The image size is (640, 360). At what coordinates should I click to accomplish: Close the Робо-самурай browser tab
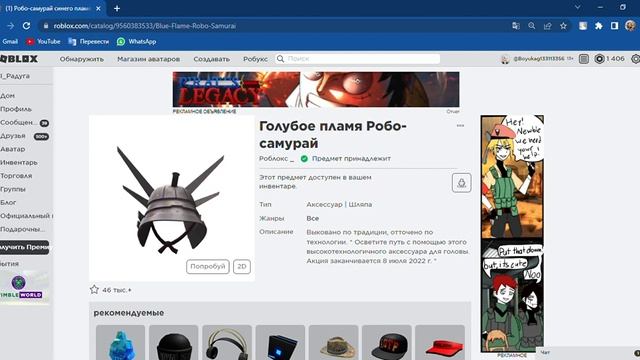point(98,8)
